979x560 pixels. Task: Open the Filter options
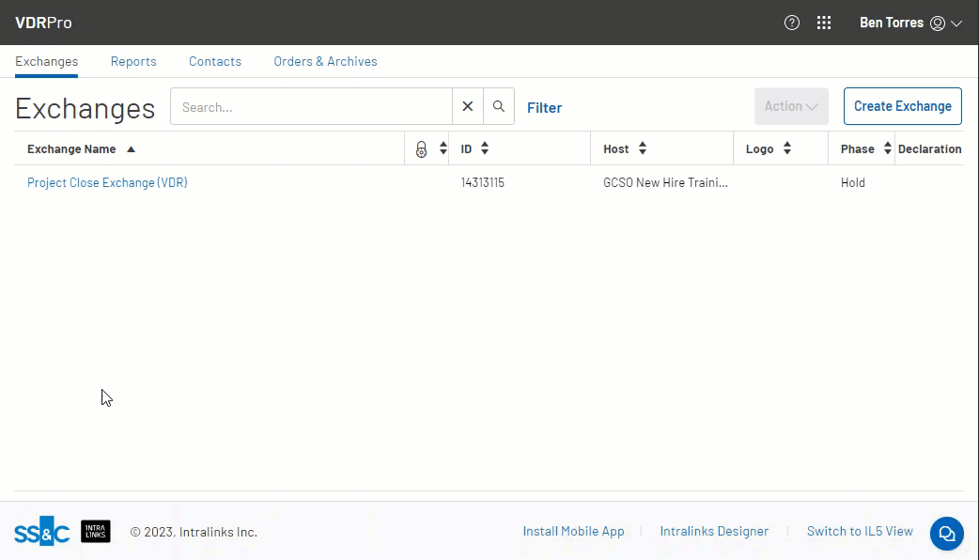tap(544, 107)
